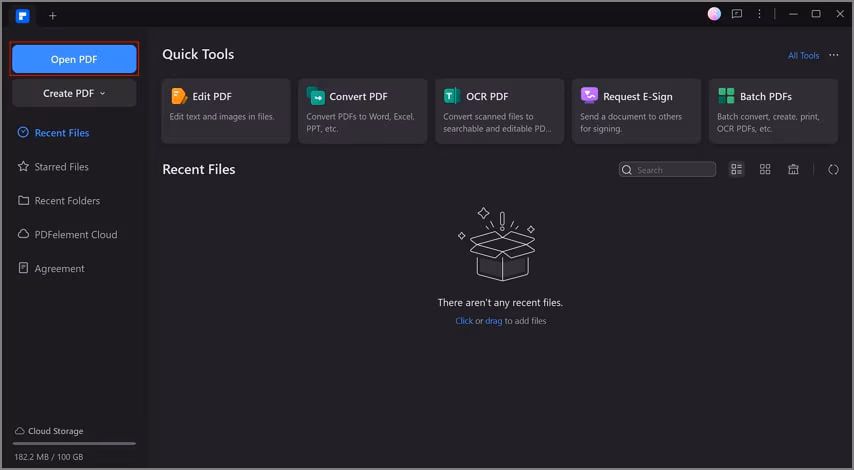Click the trash bin icon in Recent Files

tap(793, 170)
